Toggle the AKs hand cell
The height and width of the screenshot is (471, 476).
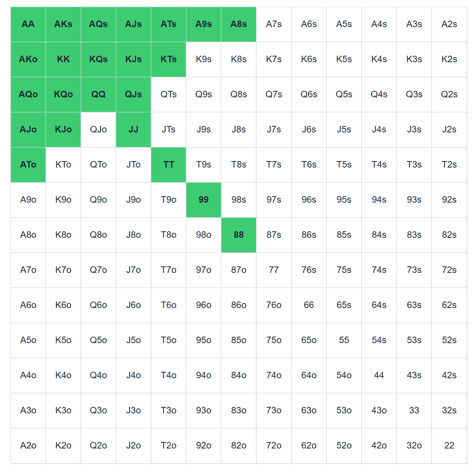pos(63,24)
